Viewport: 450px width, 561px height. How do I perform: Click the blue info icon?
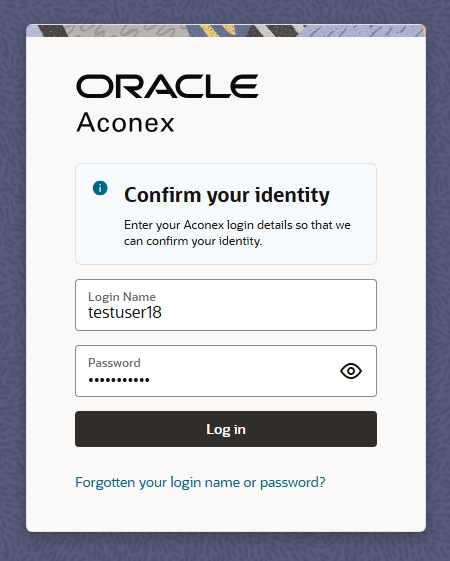[100, 188]
